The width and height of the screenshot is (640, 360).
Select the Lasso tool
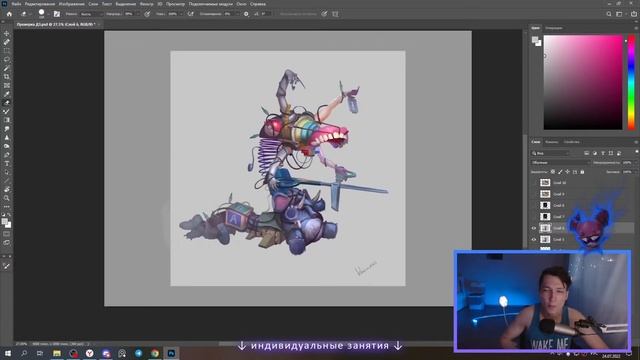click(x=7, y=59)
